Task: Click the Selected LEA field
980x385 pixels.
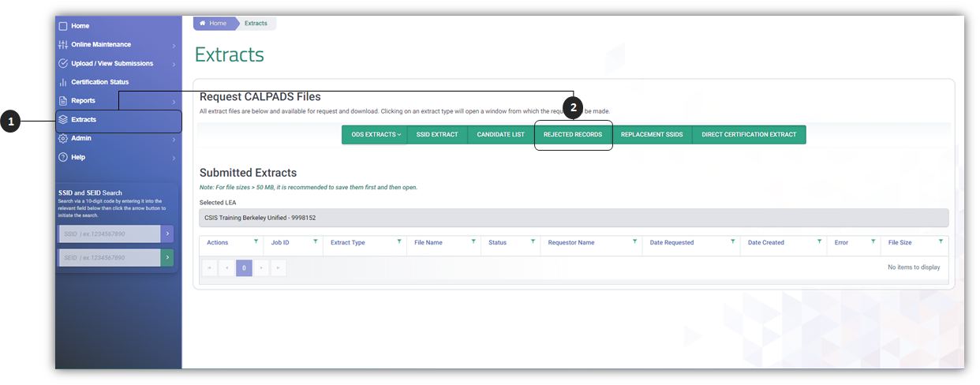Action: [573, 218]
